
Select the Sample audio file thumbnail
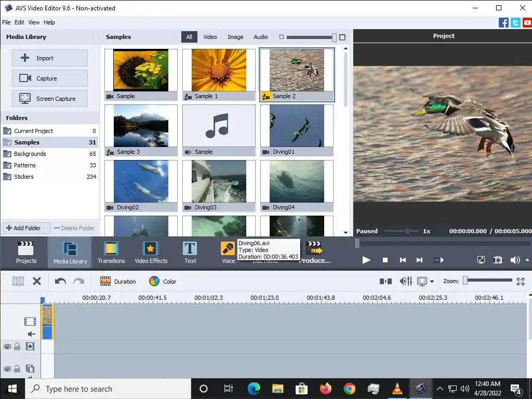[219, 130]
